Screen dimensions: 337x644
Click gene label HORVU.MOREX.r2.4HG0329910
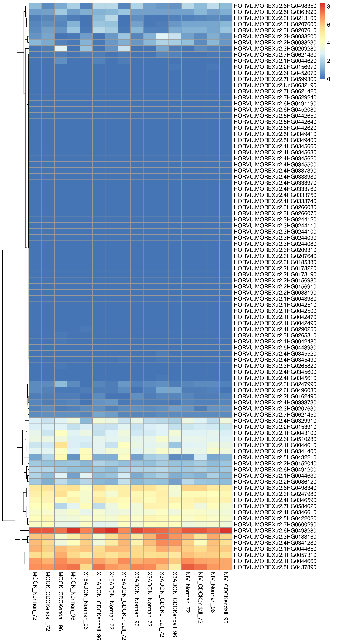pyautogui.click(x=275, y=421)
